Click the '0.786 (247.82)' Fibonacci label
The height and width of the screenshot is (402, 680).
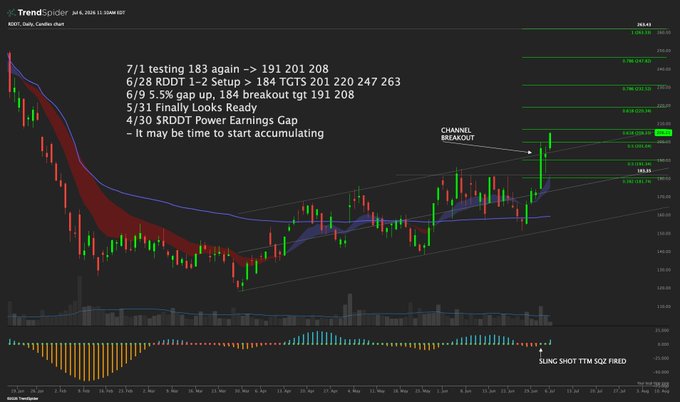(637, 61)
